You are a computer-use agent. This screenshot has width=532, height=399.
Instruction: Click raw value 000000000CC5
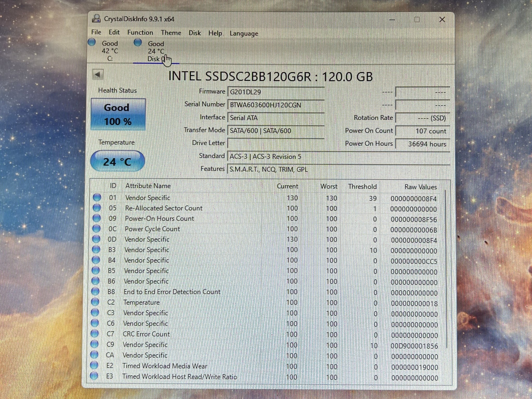[x=414, y=261]
